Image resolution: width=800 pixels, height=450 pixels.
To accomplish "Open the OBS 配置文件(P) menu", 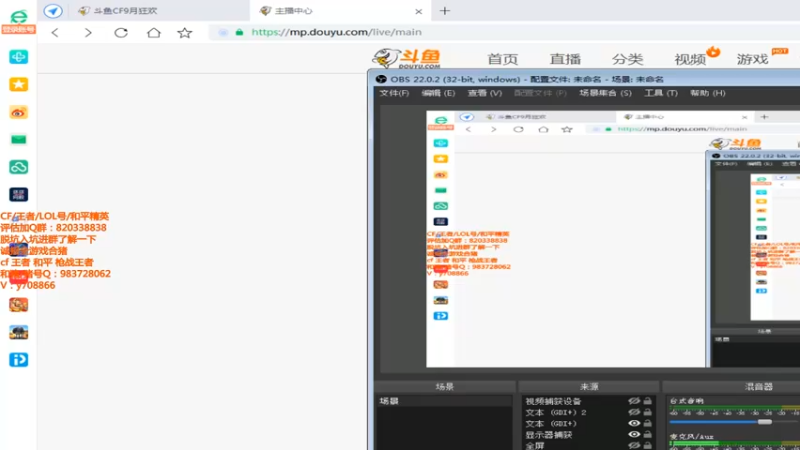I will pyautogui.click(x=540, y=93).
